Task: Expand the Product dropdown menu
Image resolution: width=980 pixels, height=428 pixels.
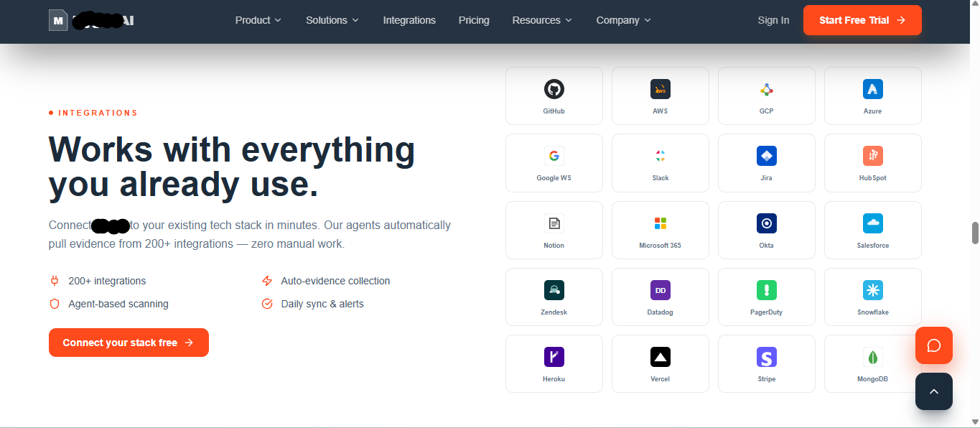Action: [x=258, y=20]
